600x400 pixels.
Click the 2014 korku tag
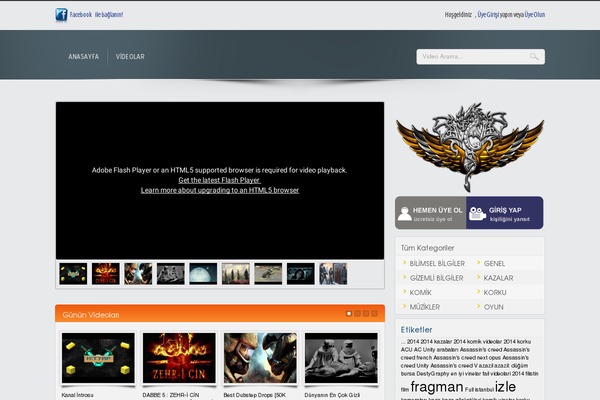[x=517, y=341]
